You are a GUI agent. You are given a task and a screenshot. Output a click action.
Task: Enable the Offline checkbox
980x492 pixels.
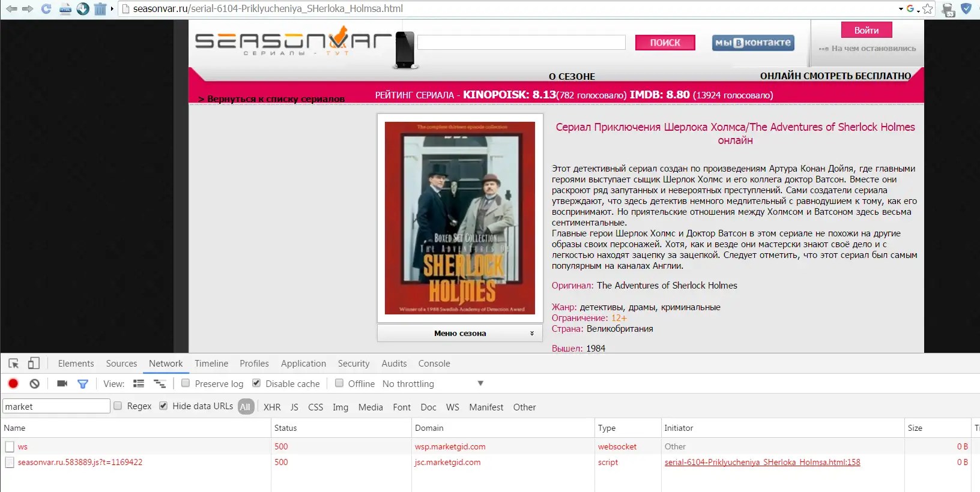(339, 383)
